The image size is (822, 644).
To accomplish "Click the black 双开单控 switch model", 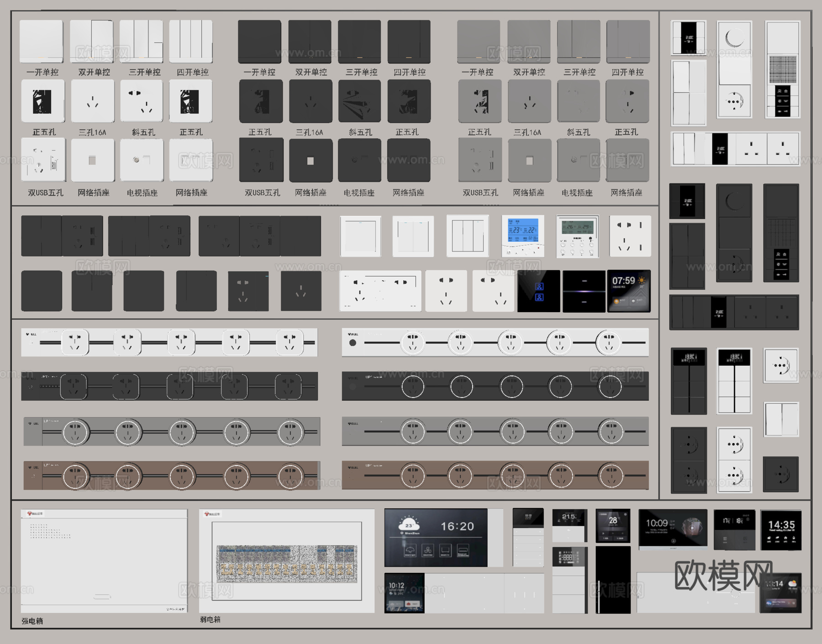I will 310,42.
